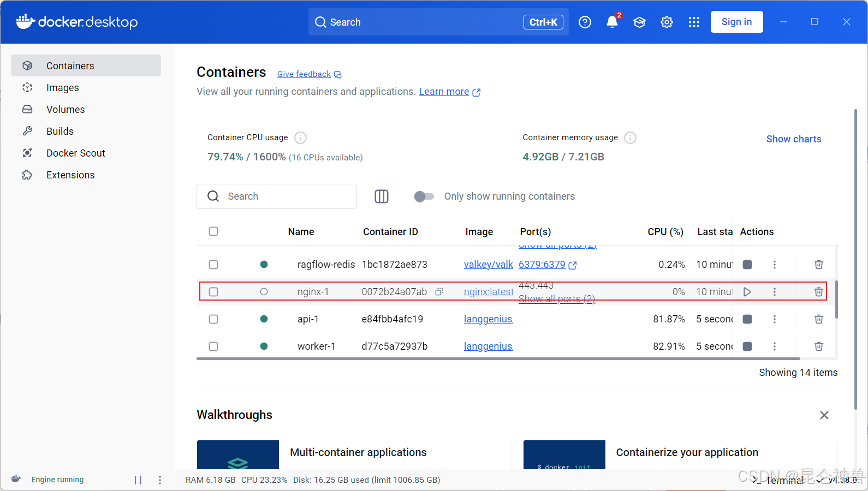Screen dimensions: 868x491
Task: Click the Sign in button
Action: click(736, 22)
